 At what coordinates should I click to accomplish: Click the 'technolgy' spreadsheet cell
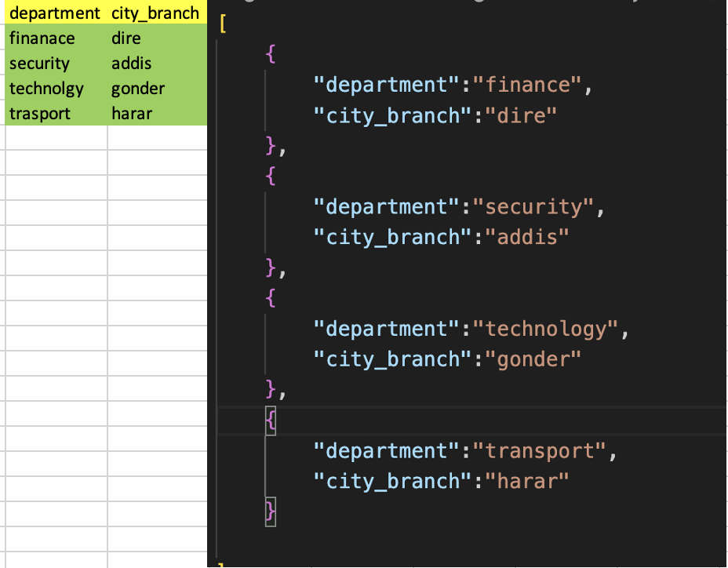coord(56,88)
